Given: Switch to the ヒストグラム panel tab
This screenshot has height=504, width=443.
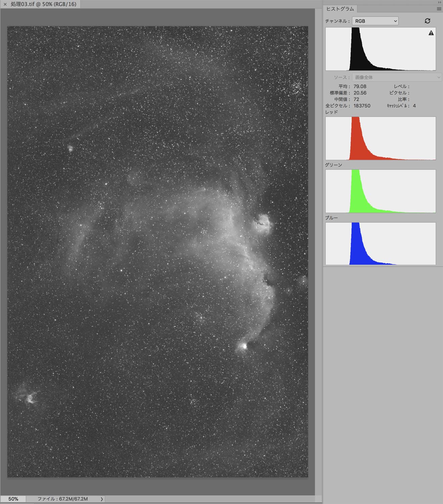Looking at the screenshot, I should tap(340, 9).
